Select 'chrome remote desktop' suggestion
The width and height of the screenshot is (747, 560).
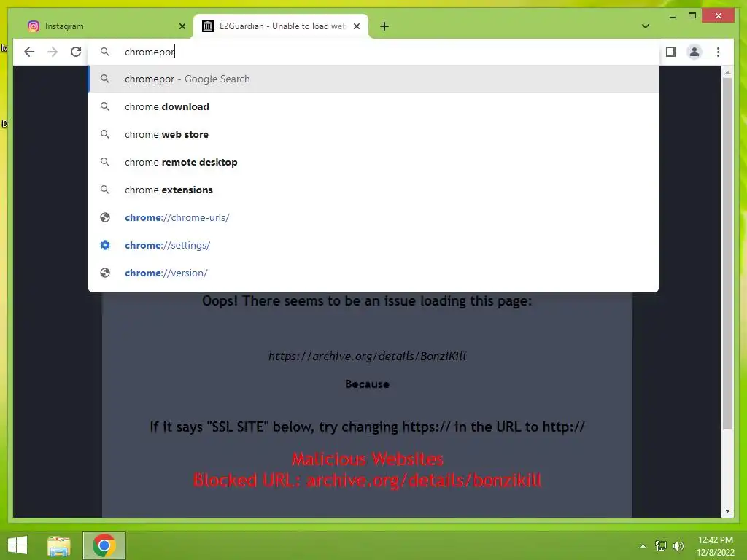(x=373, y=162)
